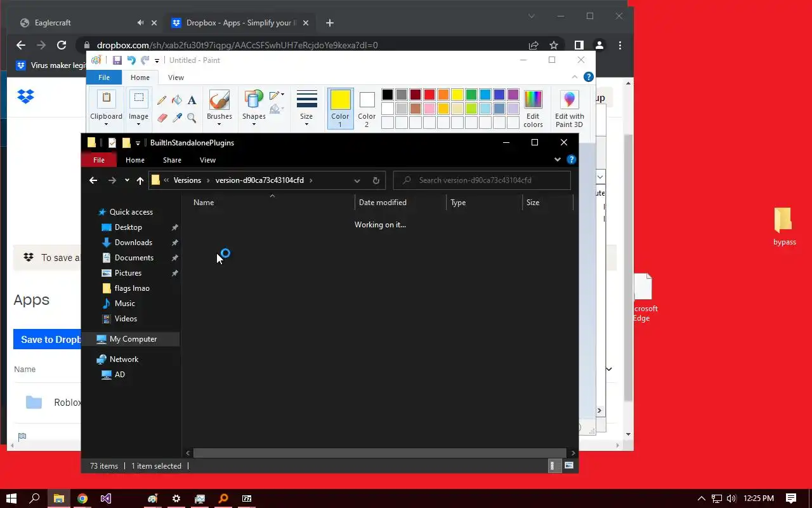Open File Explorer's help question mark
This screenshot has height=508, width=812.
pyautogui.click(x=571, y=160)
